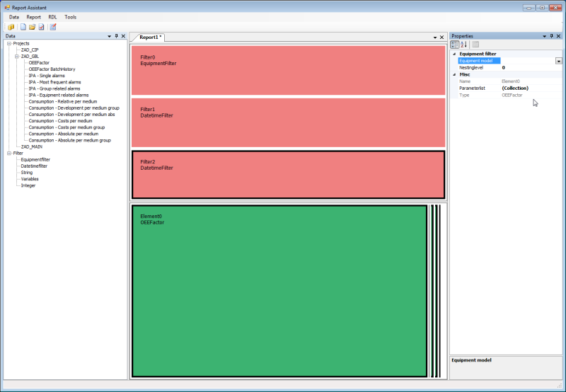Screen dimensions: 566x392
Task: Switch Properties grid to Categorized view
Action: [x=455, y=45]
